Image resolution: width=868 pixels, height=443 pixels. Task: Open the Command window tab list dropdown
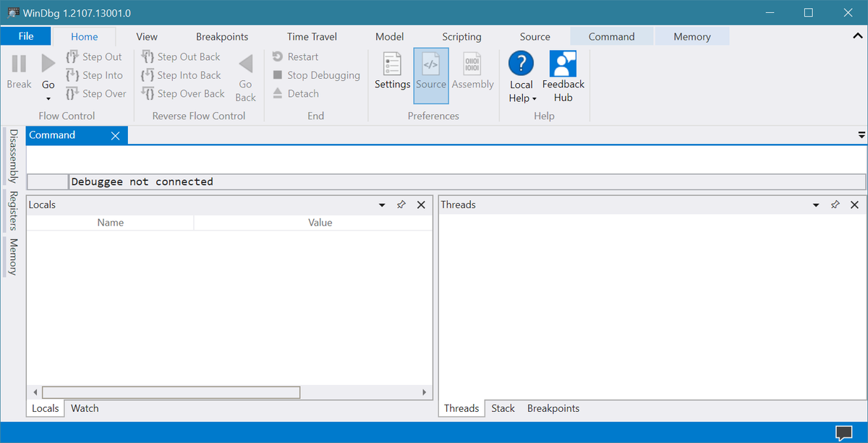click(861, 135)
